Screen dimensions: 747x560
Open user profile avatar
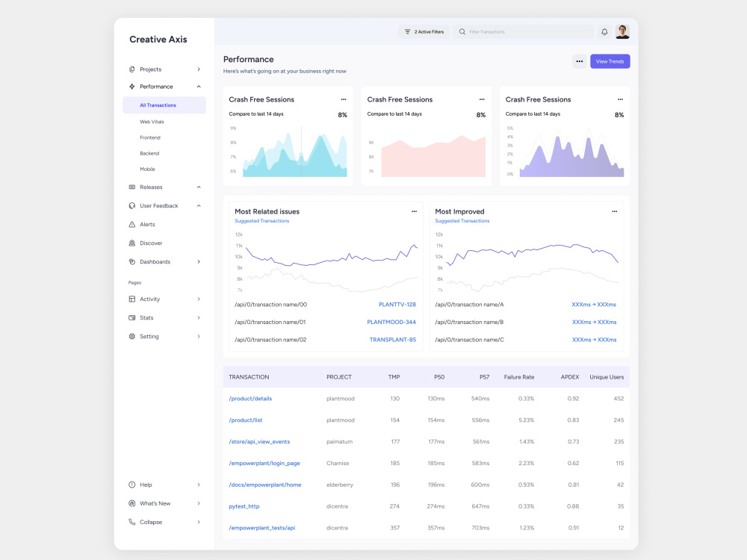(622, 32)
